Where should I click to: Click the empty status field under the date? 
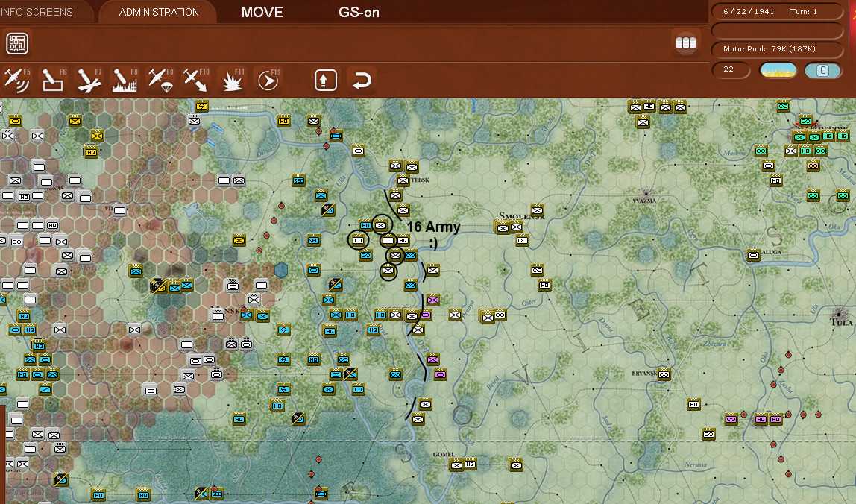pos(778,30)
